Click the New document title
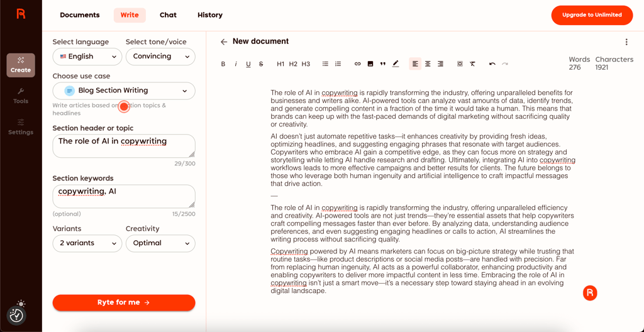Viewport: 644px width, 332px height. (x=261, y=41)
